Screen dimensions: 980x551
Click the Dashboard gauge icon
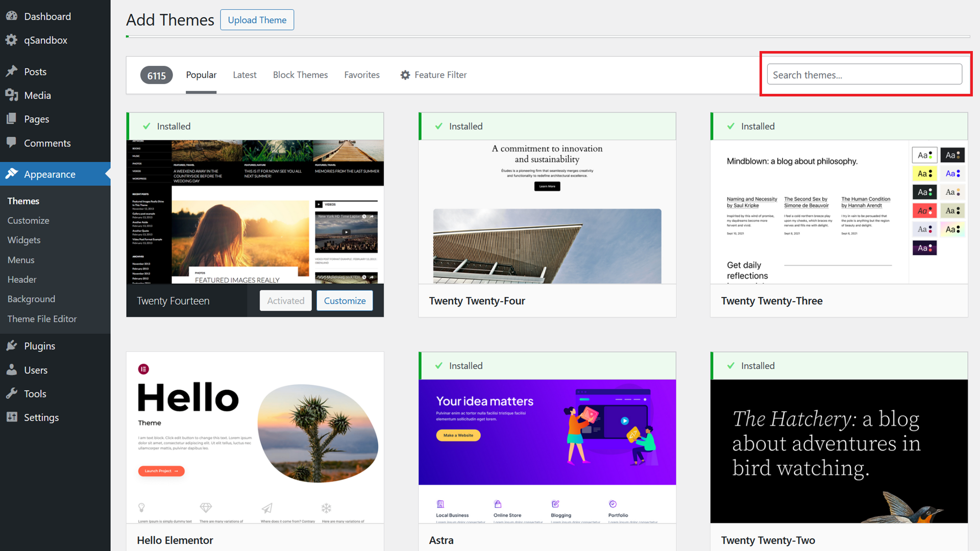pos(12,16)
